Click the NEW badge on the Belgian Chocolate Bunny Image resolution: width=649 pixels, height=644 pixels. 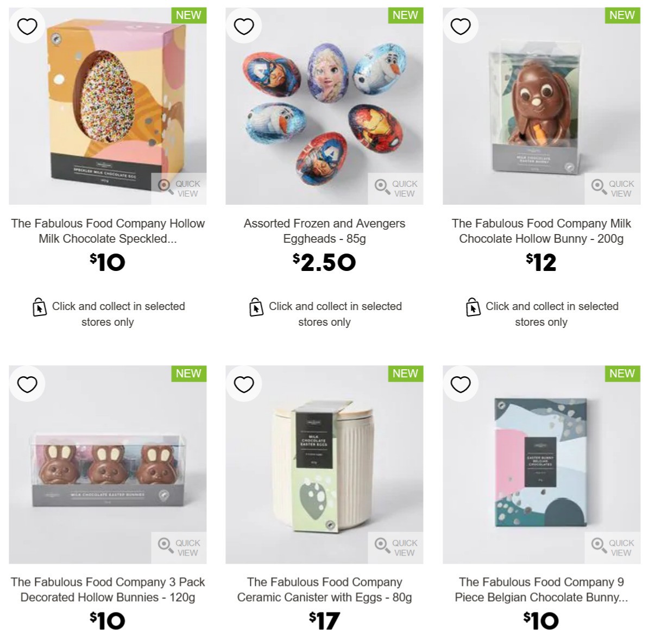coord(622,374)
